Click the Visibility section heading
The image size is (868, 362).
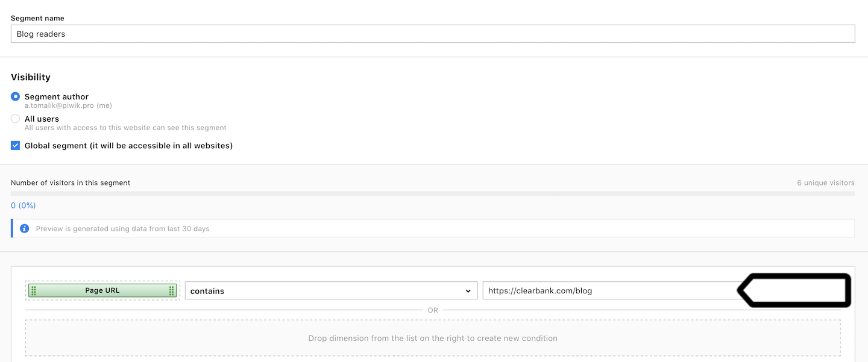pyautogui.click(x=31, y=77)
